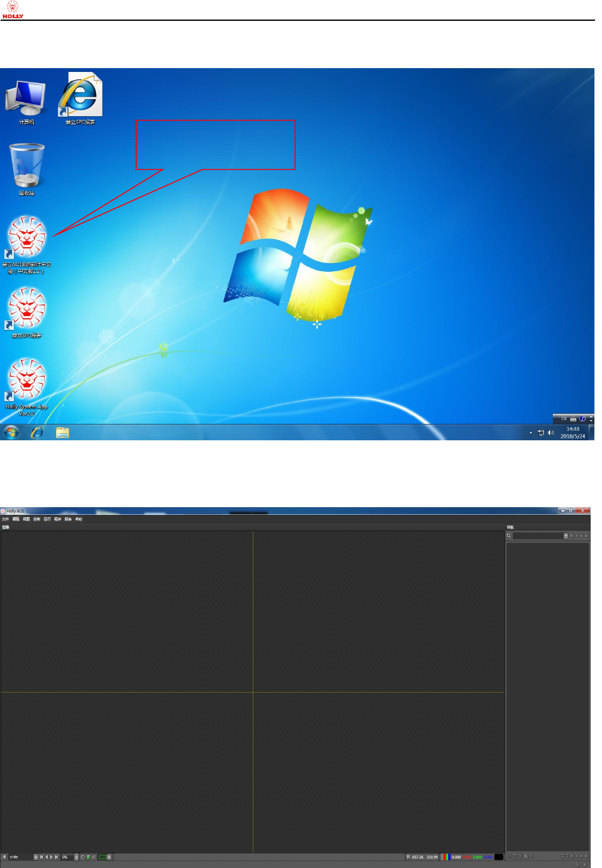Select the 赫立SPC报表 lion-logo desktop shortcut
Viewport: 602px width, 868px height.
[x=26, y=313]
